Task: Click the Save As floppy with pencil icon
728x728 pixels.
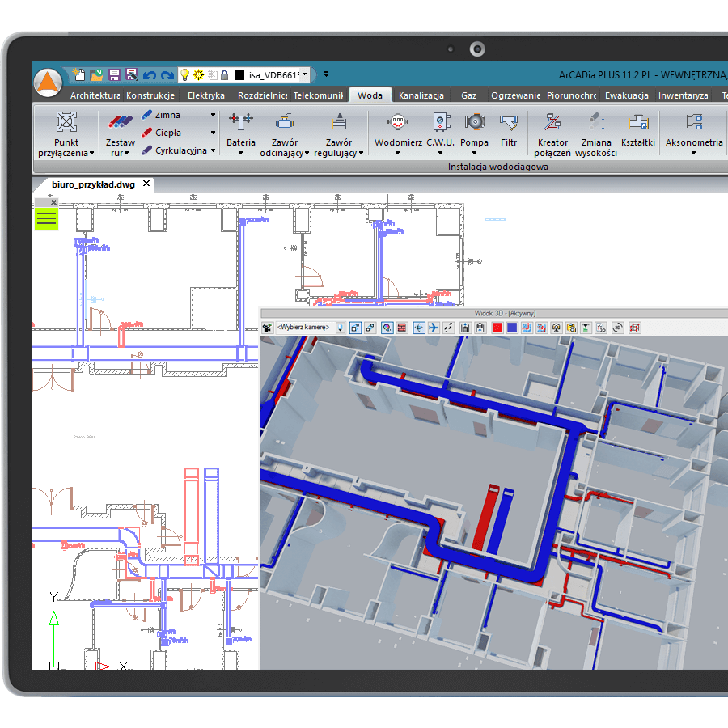Action: point(132,74)
